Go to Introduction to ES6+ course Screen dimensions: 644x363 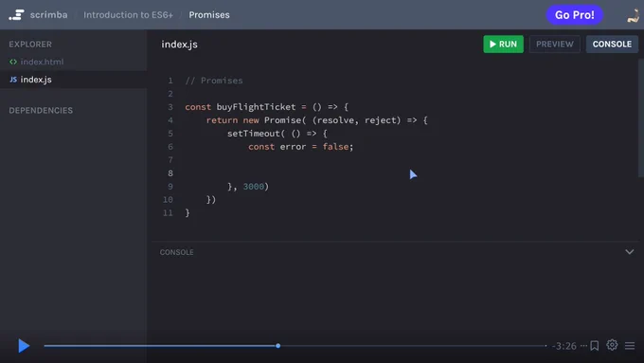(128, 15)
